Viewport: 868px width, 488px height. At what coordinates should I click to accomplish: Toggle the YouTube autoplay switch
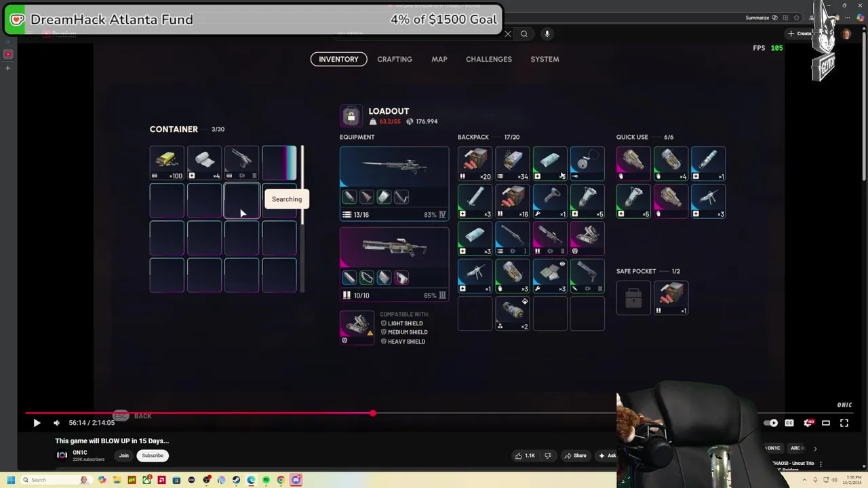(x=771, y=423)
